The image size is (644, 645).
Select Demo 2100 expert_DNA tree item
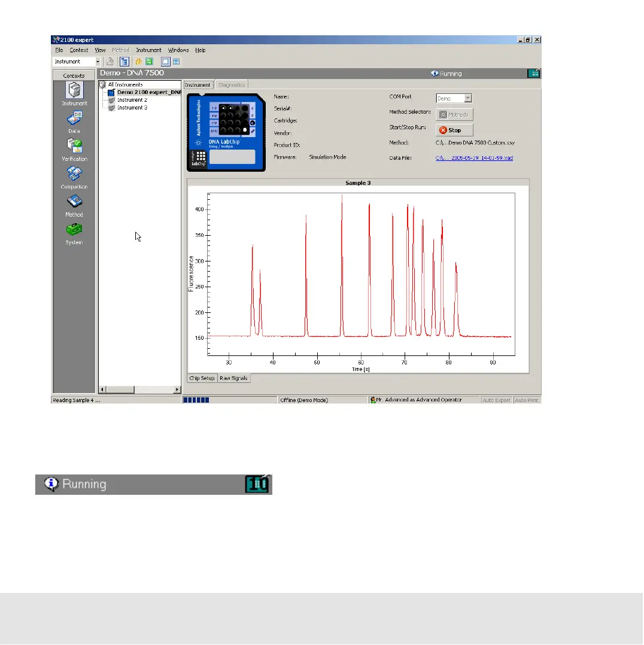(x=149, y=93)
